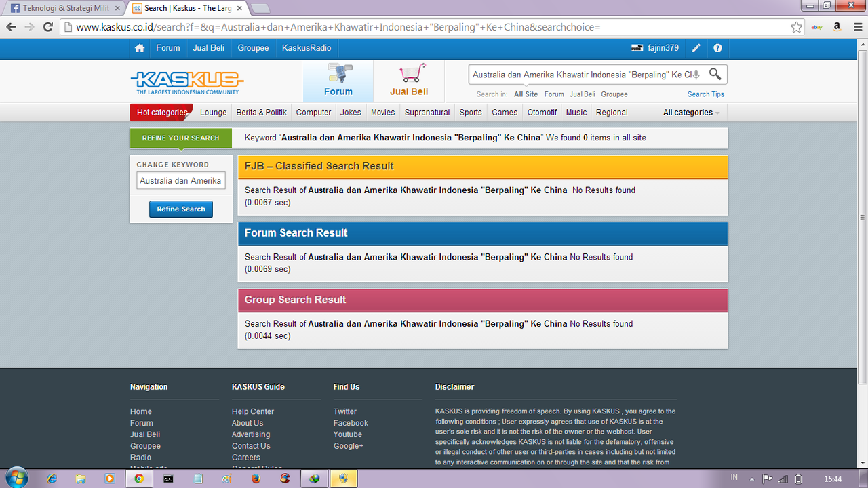
Task: Open the Jokes category
Action: 351,113
